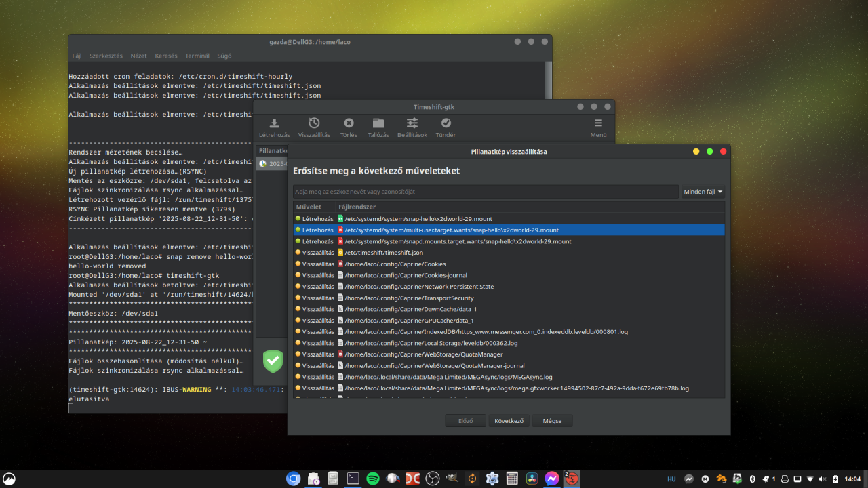Open the Timeshift Menü hamburger menu
868x488 pixels.
[598, 123]
